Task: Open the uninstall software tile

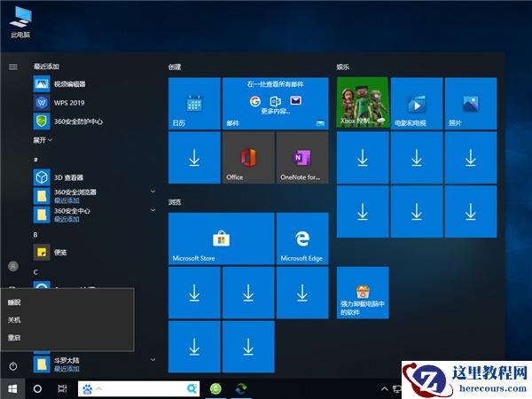Action: coord(363,293)
